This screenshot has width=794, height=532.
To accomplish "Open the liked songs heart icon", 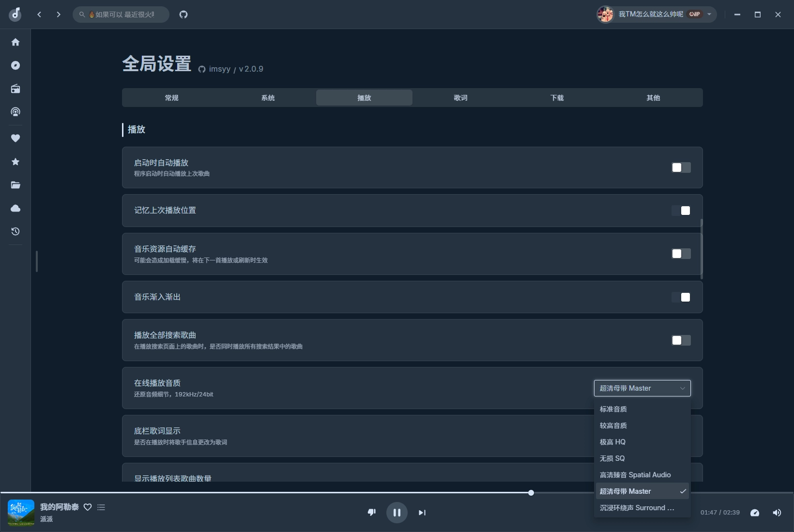I will [15, 138].
